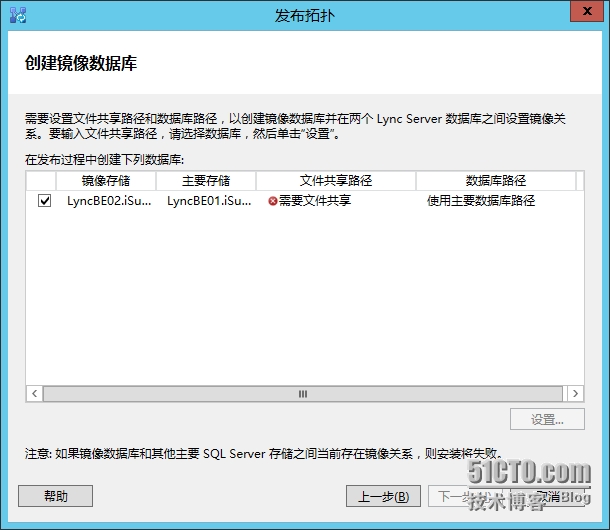610x530 pixels.
Task: Click the red error icon beside 需要文件共享
Action: point(273,201)
